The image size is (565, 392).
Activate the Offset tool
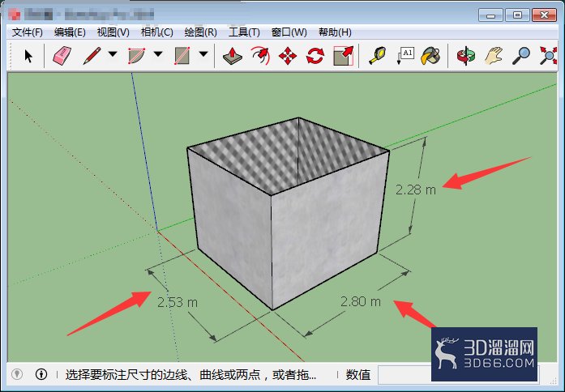[260, 56]
